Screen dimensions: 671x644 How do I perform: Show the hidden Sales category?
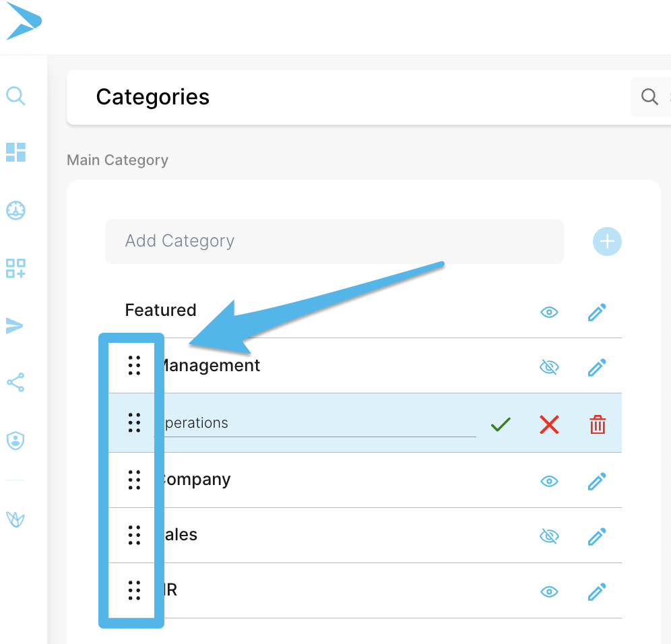[550, 536]
